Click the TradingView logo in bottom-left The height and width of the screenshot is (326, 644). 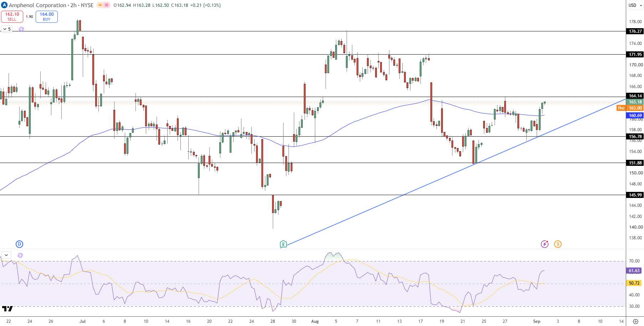7,309
